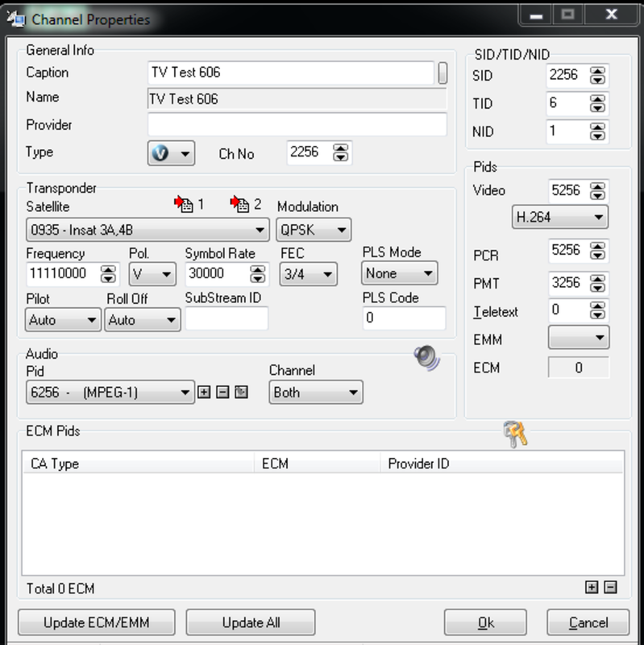Image resolution: width=644 pixels, height=645 pixels.
Task: Click the transponder copy icon 1
Action: (x=184, y=204)
